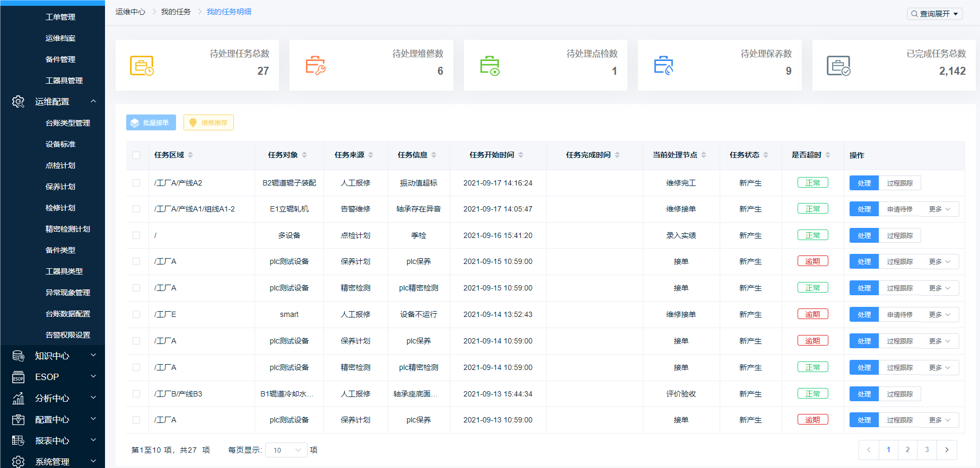Click the 分析中心 chart icon

pos(18,399)
